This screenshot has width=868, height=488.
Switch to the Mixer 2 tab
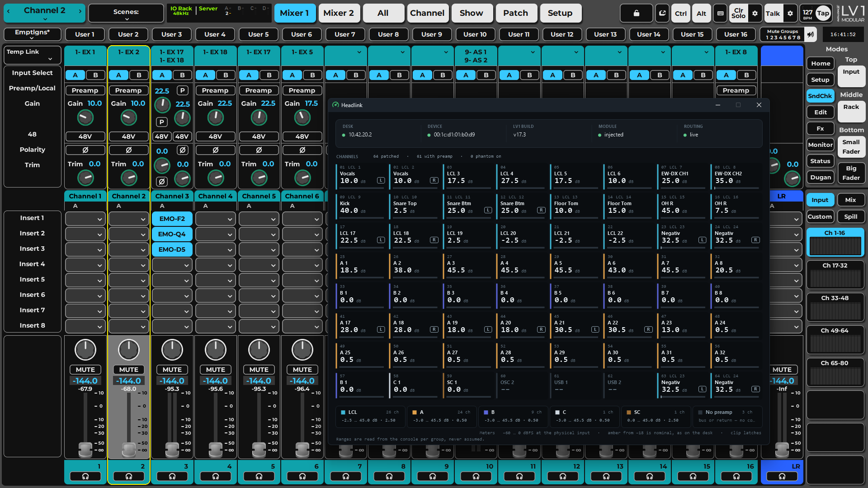[x=339, y=13]
